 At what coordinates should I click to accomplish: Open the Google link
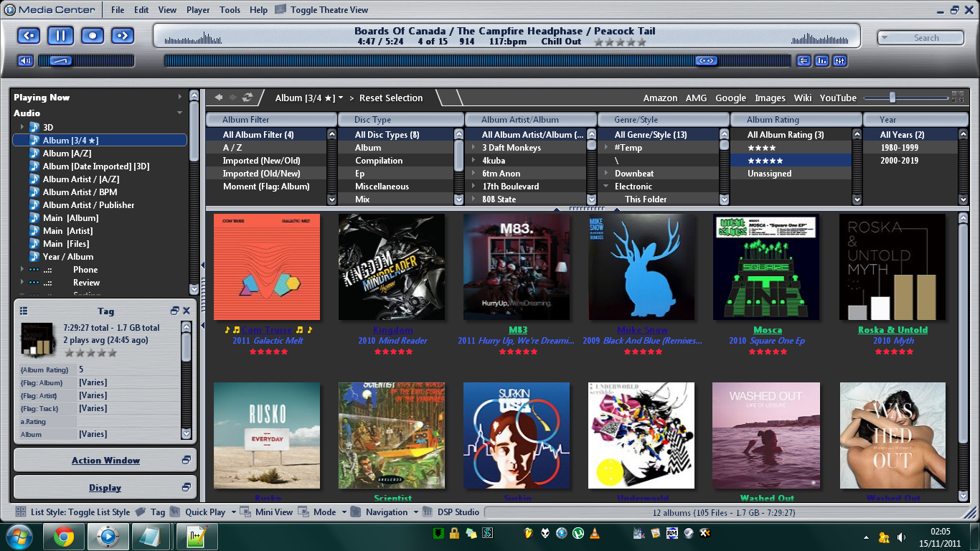pyautogui.click(x=730, y=98)
